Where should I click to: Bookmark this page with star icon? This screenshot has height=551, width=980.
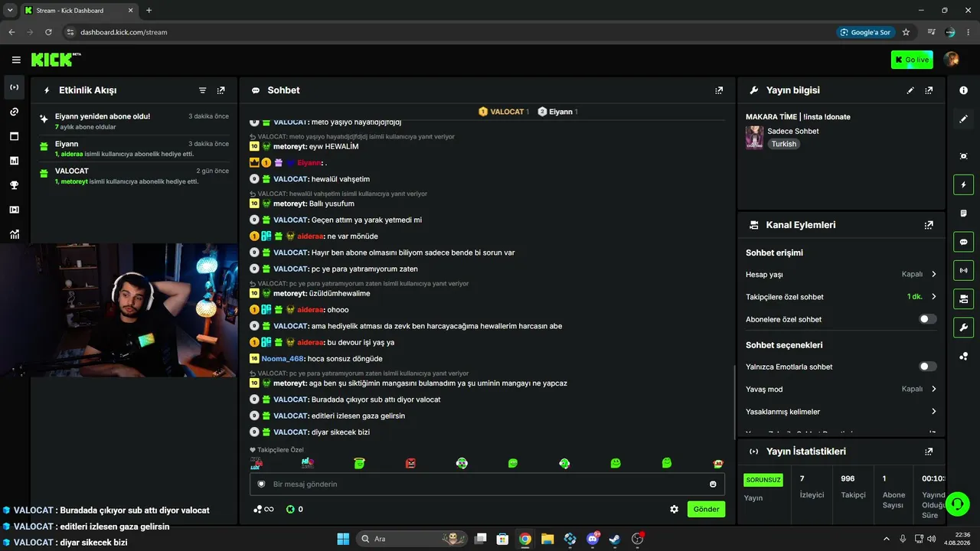[906, 32]
